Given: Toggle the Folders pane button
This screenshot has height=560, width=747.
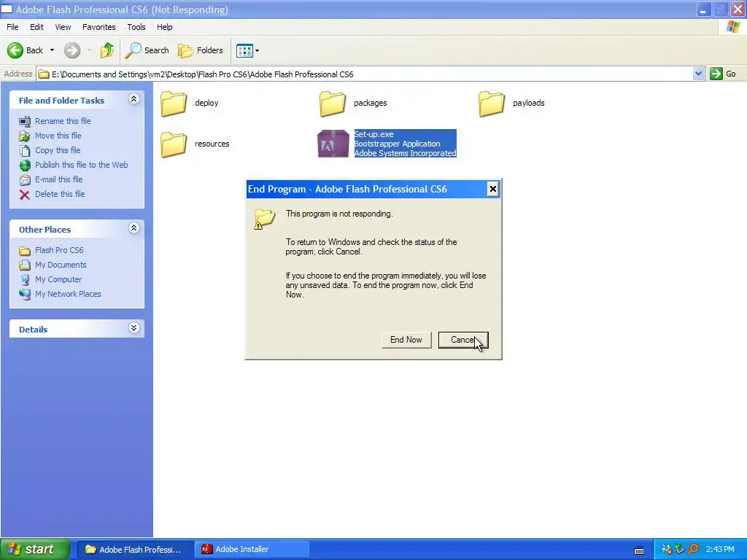Looking at the screenshot, I should pos(200,50).
